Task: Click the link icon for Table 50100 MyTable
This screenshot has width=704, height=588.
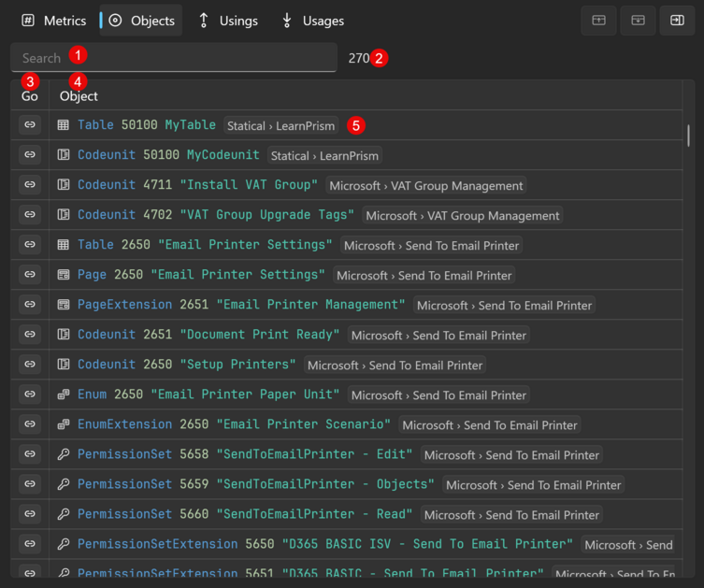Action: click(x=30, y=125)
